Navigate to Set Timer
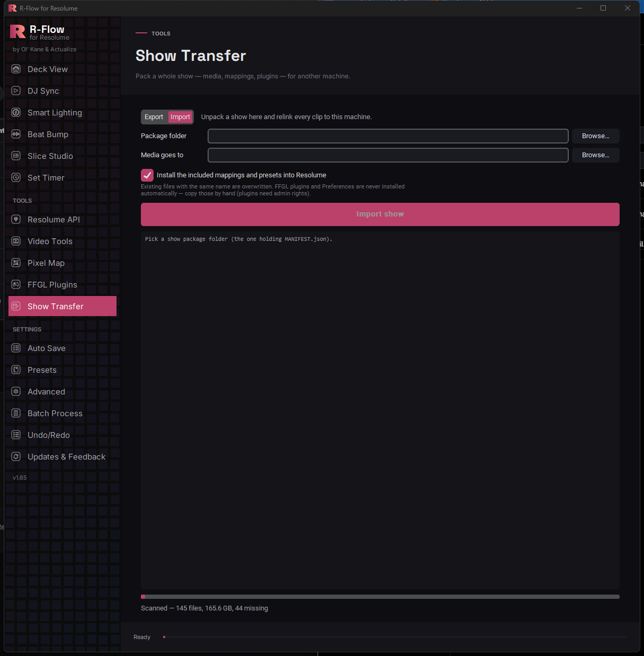The height and width of the screenshot is (656, 644). (62, 177)
